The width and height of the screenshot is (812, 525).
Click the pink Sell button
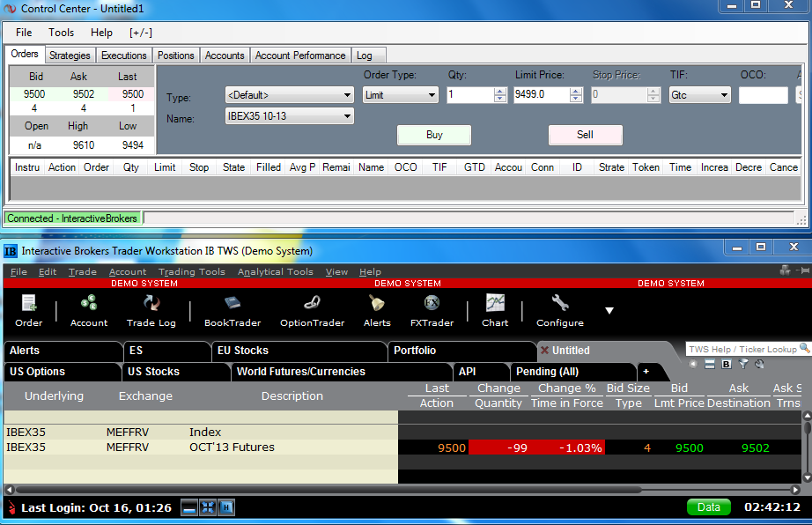pos(585,135)
